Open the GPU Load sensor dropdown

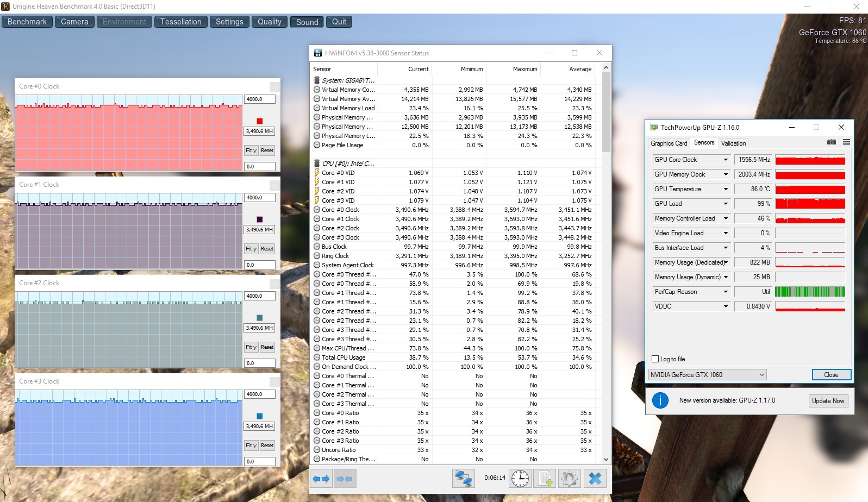coord(726,204)
